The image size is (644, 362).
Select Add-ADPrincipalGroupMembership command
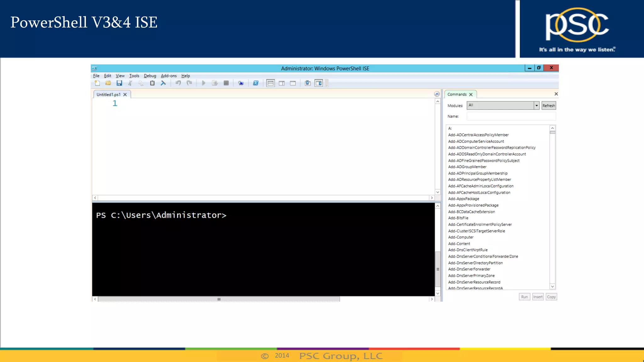click(x=478, y=173)
